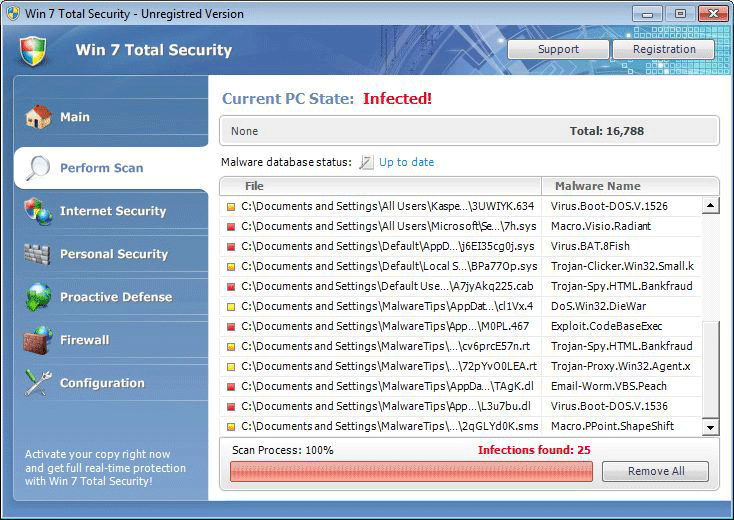Click the Personal Security brick wall icon
734x520 pixels.
(38, 254)
